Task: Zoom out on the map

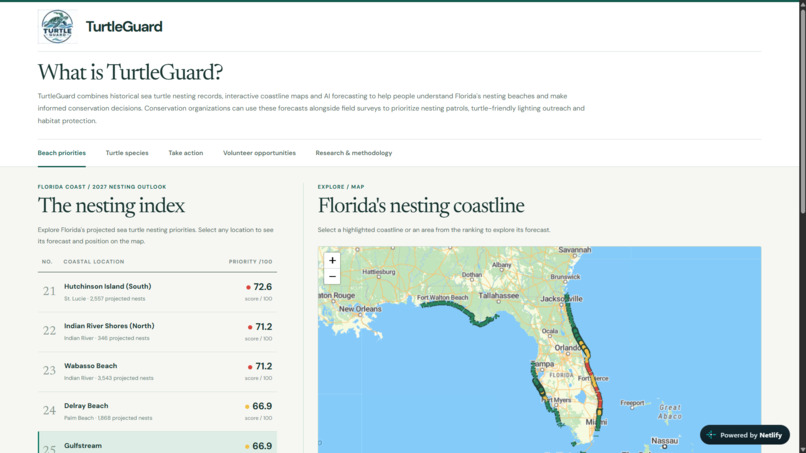Action: point(332,277)
